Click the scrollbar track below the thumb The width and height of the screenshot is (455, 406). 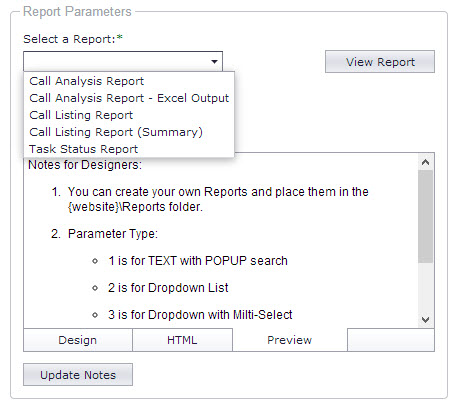pyautogui.click(x=425, y=287)
